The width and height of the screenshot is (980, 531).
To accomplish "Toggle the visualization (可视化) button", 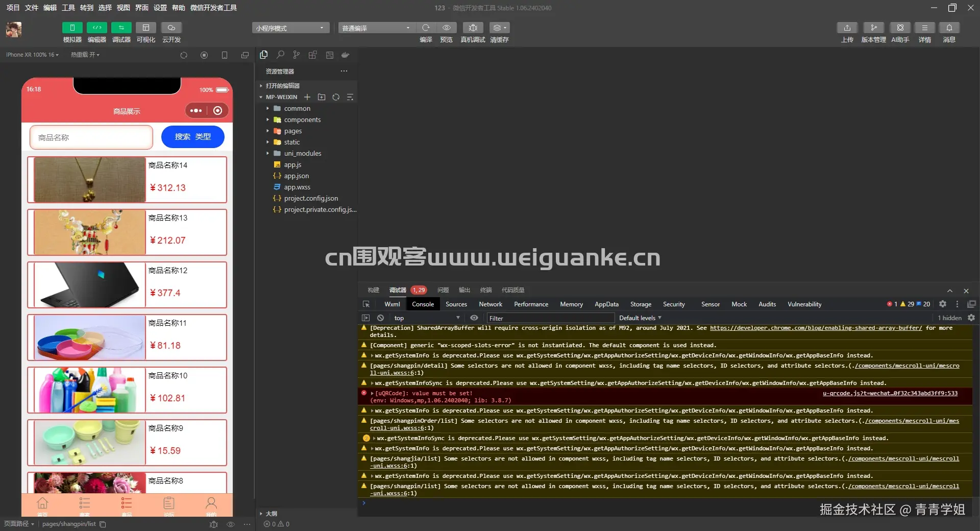I will [x=146, y=28].
